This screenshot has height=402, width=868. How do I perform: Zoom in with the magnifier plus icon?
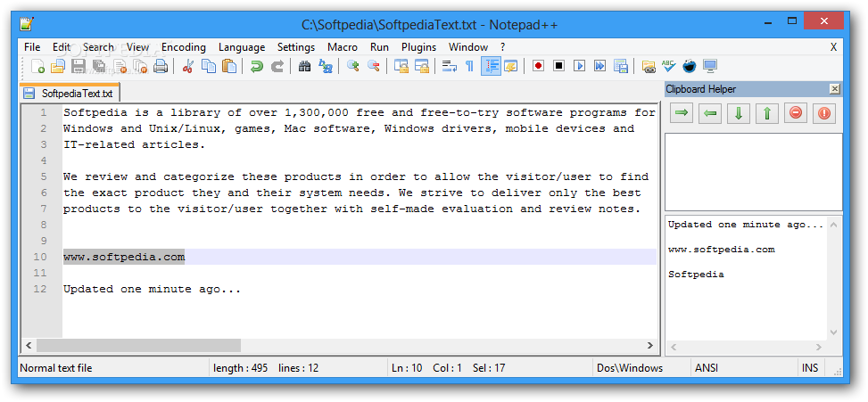(x=352, y=66)
